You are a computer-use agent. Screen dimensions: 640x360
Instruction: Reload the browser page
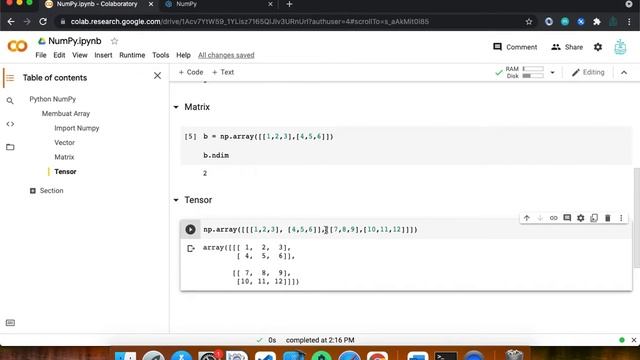point(43,22)
